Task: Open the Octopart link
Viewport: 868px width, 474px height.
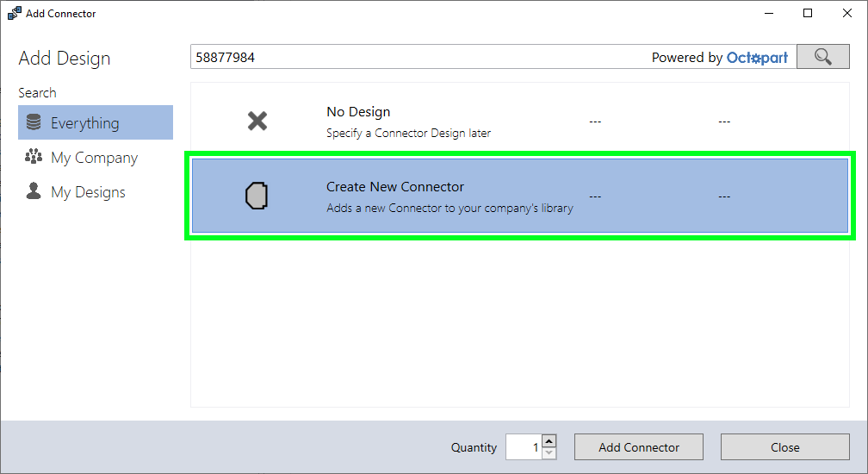Action: (757, 58)
